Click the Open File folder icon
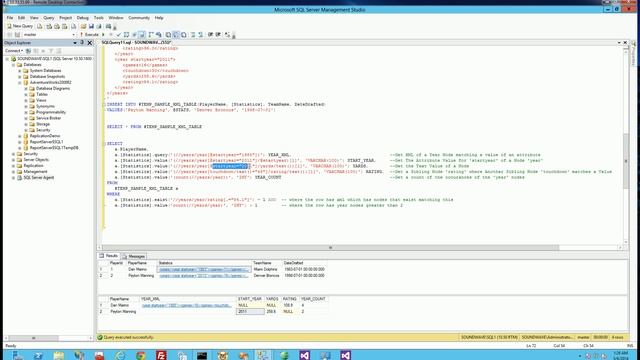 tap(83, 26)
